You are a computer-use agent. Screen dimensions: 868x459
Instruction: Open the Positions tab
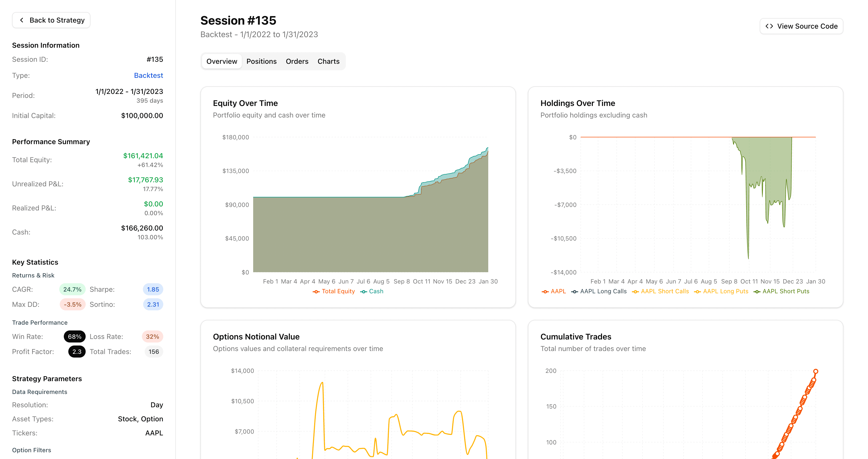261,61
